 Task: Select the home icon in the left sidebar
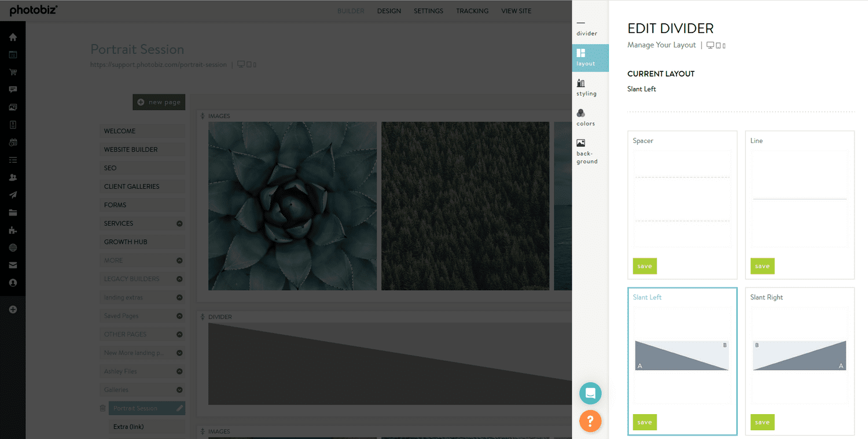[x=13, y=36]
